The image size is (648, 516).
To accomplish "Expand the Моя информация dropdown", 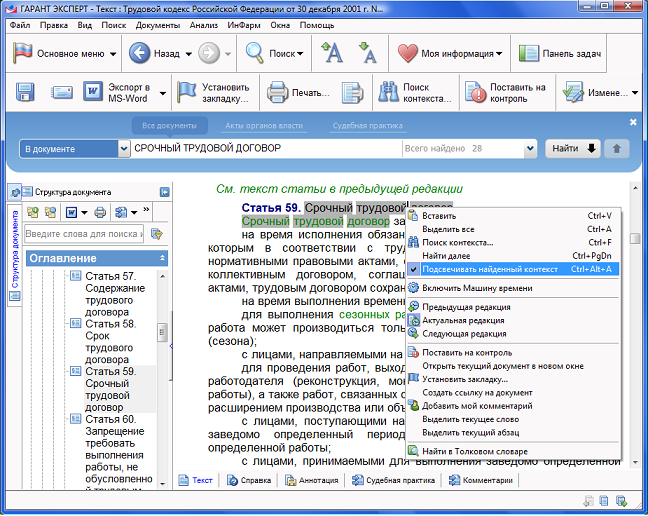I will pyautogui.click(x=527, y=53).
